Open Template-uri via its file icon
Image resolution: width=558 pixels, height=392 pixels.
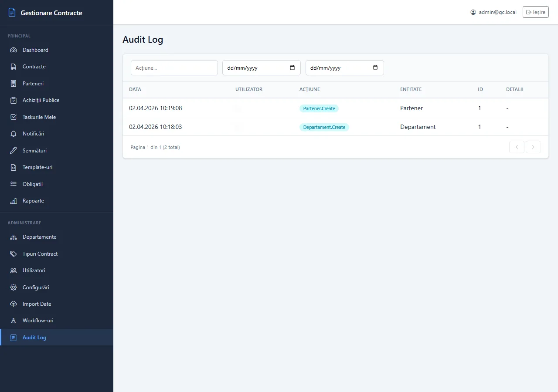click(x=14, y=167)
